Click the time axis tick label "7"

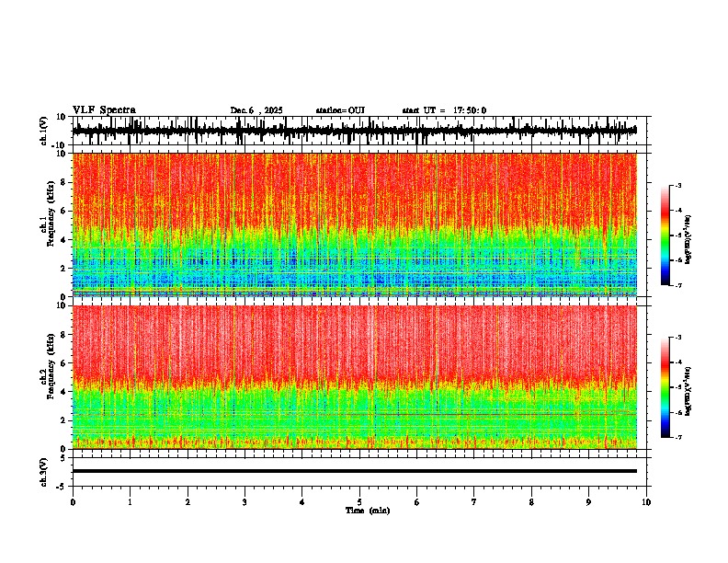tap(474, 502)
